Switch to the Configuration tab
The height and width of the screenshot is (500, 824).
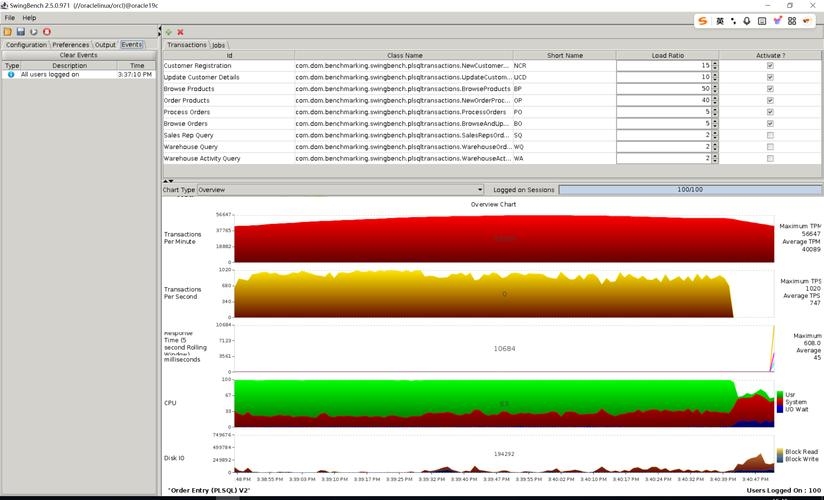26,45
